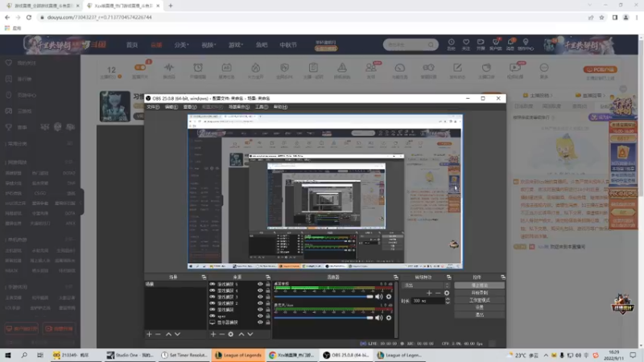Expand the 游戏 games dropdown in Douyu nav

coord(236,45)
